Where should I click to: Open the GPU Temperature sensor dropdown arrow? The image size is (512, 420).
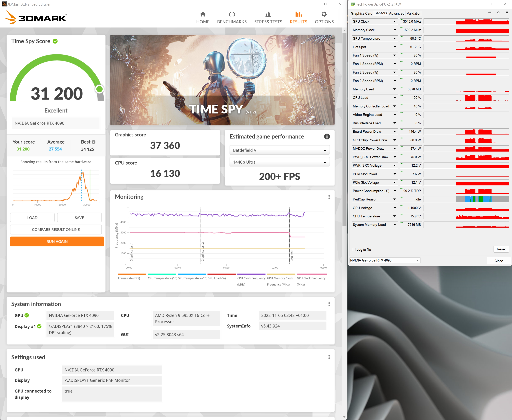[395, 38]
